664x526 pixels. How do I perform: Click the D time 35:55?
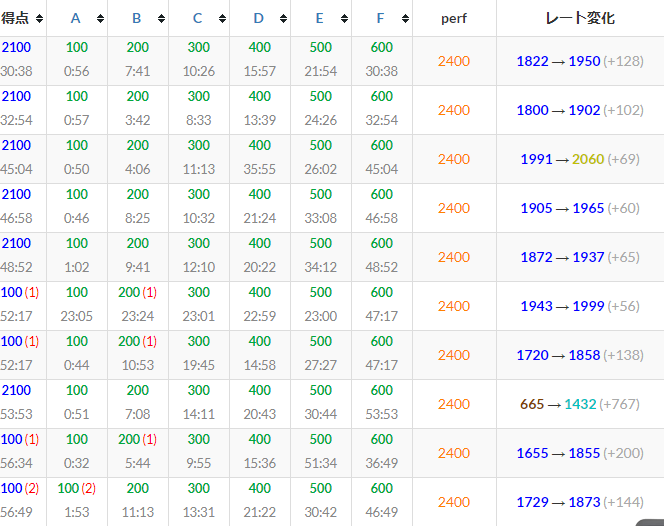point(260,169)
